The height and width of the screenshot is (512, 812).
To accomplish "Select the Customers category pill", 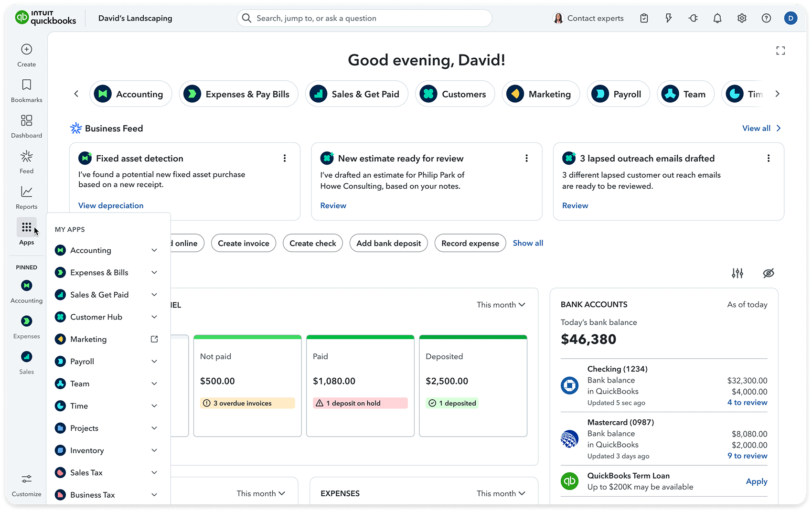I will tap(454, 94).
